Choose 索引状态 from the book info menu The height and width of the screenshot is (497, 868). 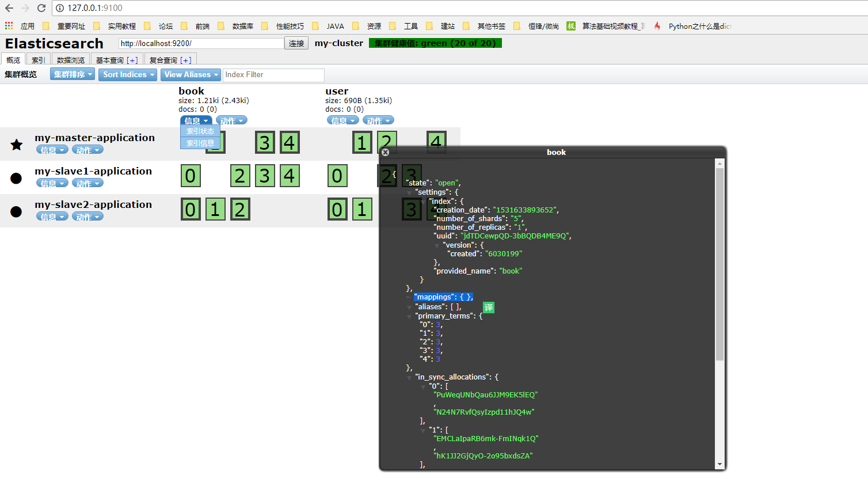200,131
